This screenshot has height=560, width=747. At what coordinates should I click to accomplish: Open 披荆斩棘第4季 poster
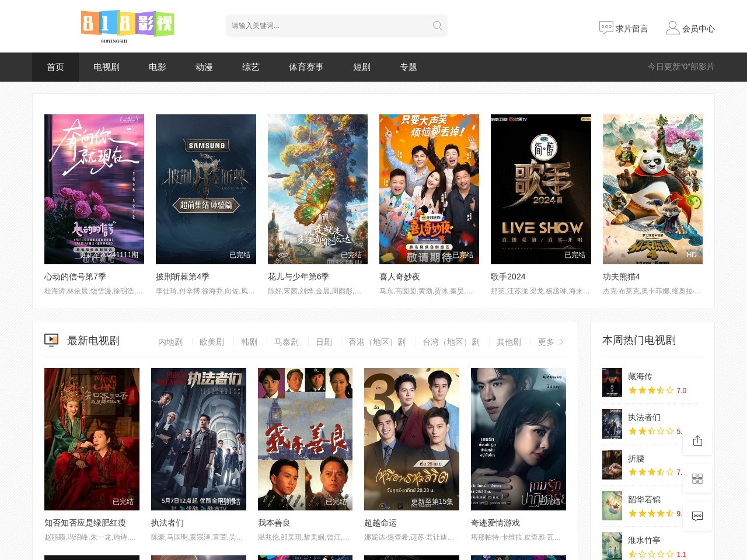[x=206, y=189]
